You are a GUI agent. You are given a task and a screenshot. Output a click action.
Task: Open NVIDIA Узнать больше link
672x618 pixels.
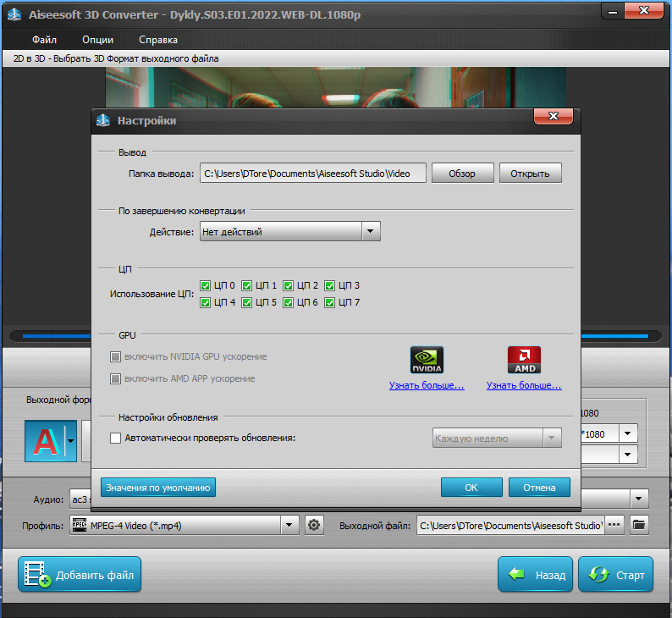[x=427, y=385]
